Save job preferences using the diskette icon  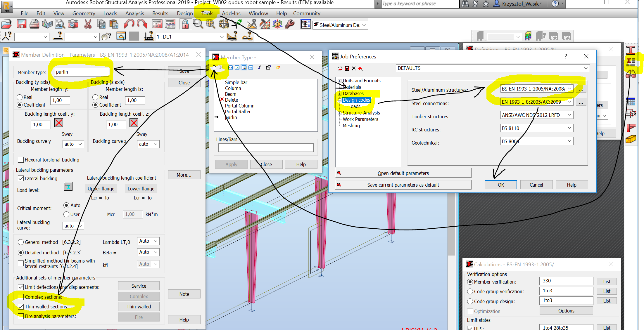[x=347, y=68]
